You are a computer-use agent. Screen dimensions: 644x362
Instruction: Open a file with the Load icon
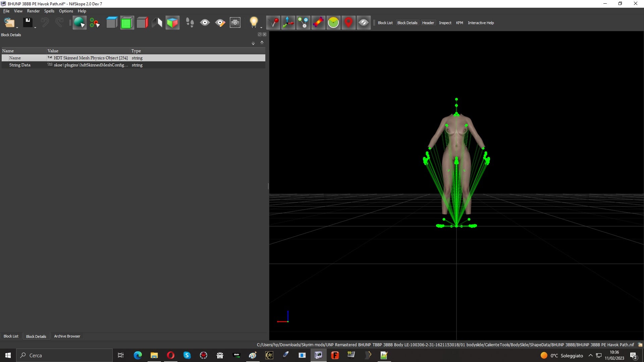point(9,23)
